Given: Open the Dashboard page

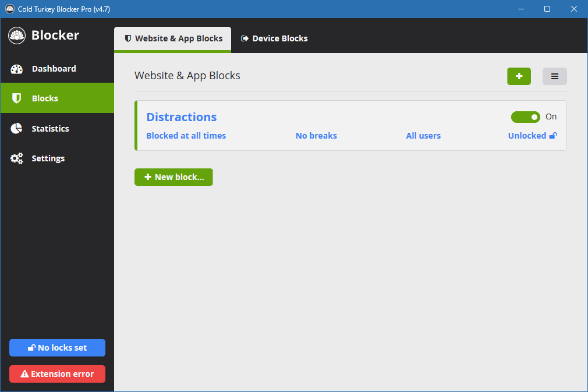Looking at the screenshot, I should point(57,69).
